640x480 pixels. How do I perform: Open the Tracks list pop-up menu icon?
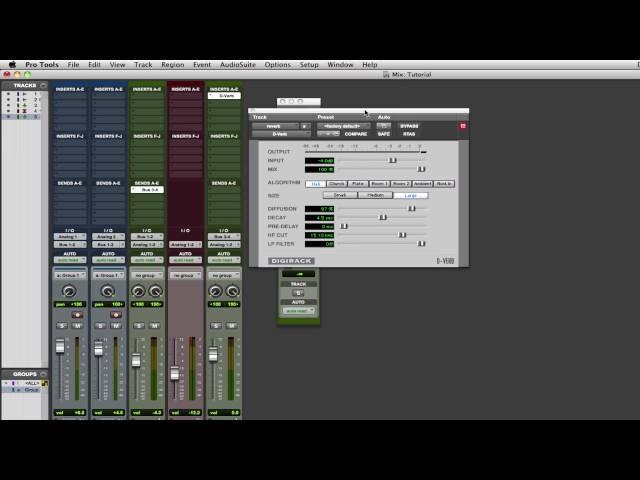pyautogui.click(x=43, y=85)
